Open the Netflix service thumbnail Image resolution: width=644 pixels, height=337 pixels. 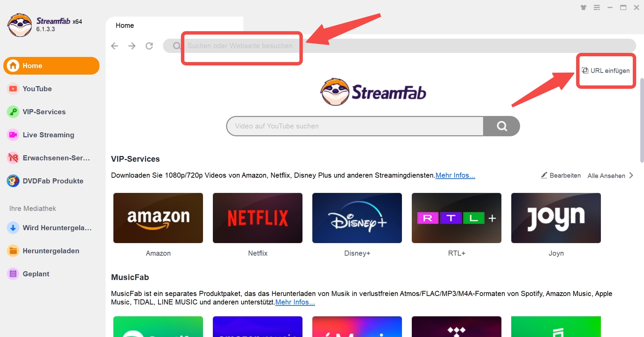tap(258, 218)
